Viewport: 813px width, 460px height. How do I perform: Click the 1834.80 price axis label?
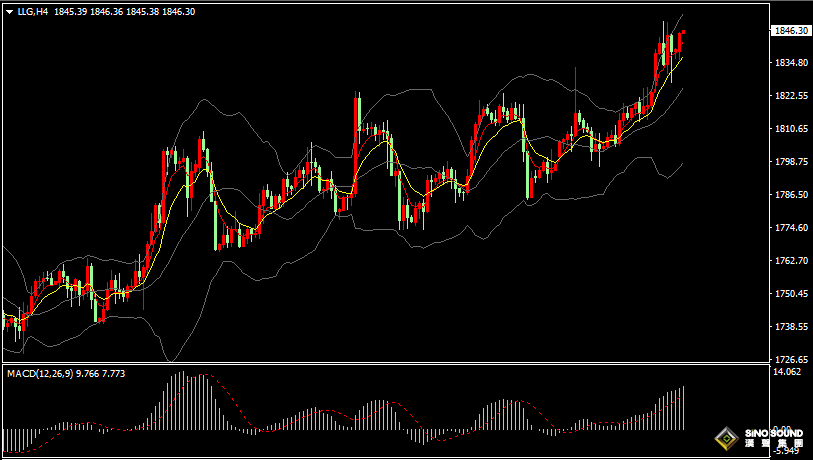point(790,63)
